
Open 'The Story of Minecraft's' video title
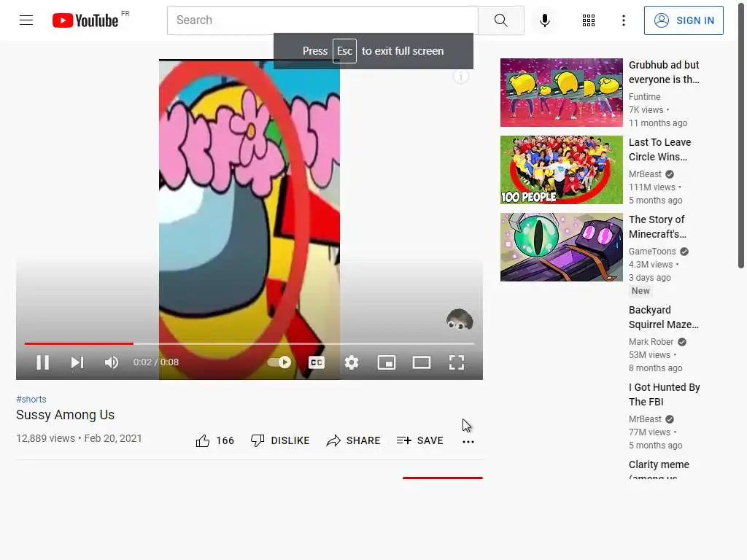[x=657, y=227]
